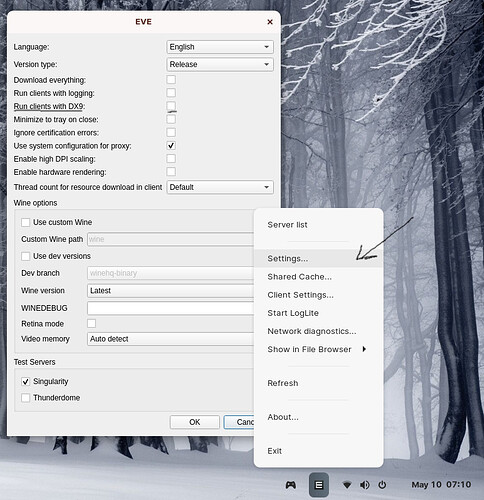
Task: Expand the Video memory Auto detect dropdown
Action: point(170,339)
